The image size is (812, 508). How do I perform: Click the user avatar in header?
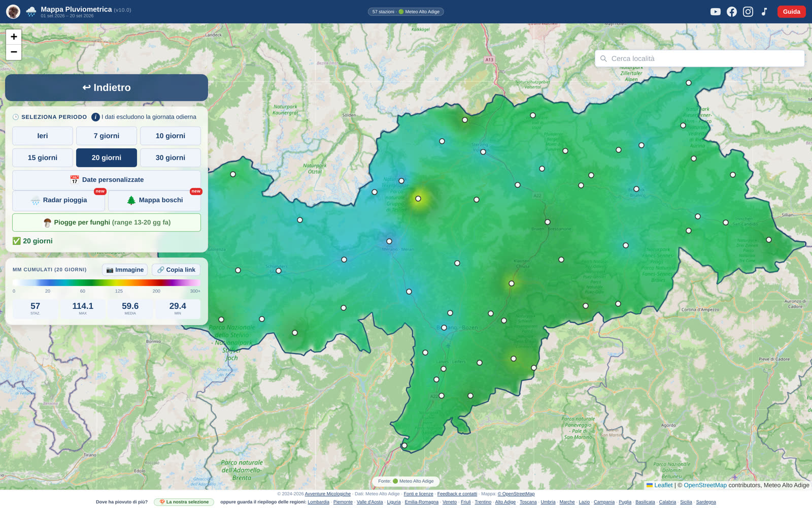tap(13, 12)
